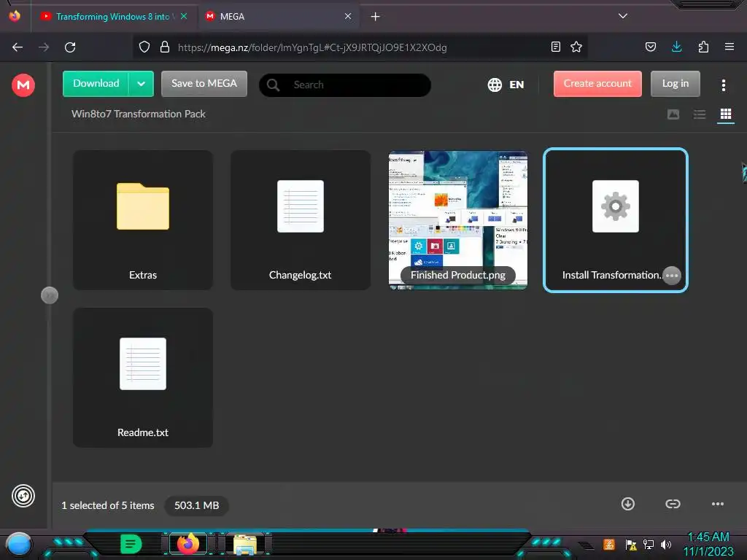
Task: Switch to grid thumbnail view
Action: pos(726,114)
